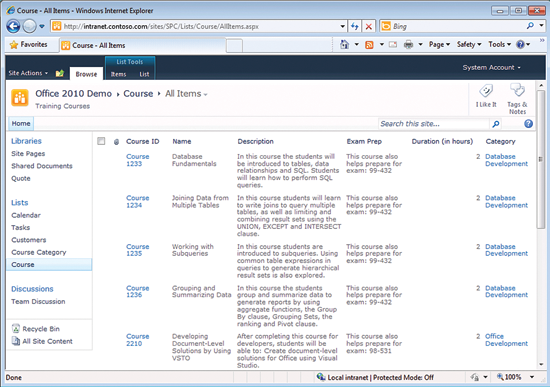
Task: Select the Course - All Items browser tab
Action: (142, 45)
